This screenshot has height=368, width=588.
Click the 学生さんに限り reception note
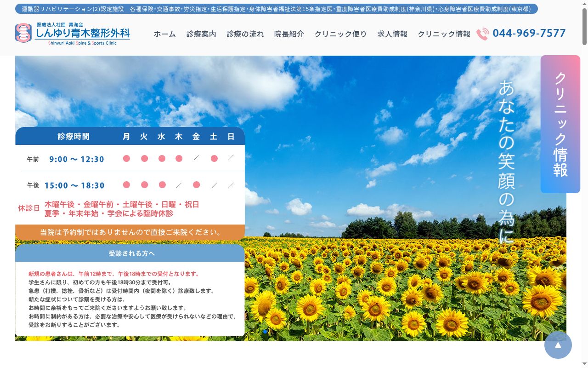[100, 282]
